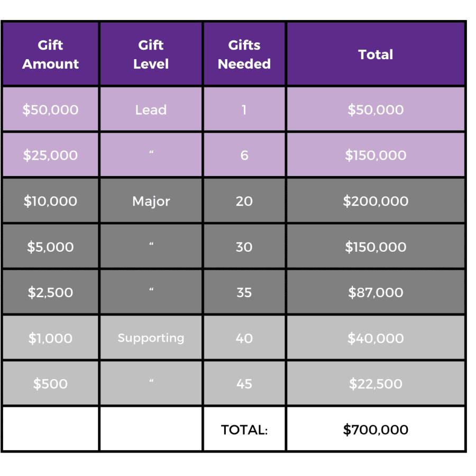Click the $10,000 gift amount cell
The image size is (476, 476).
pos(50,201)
